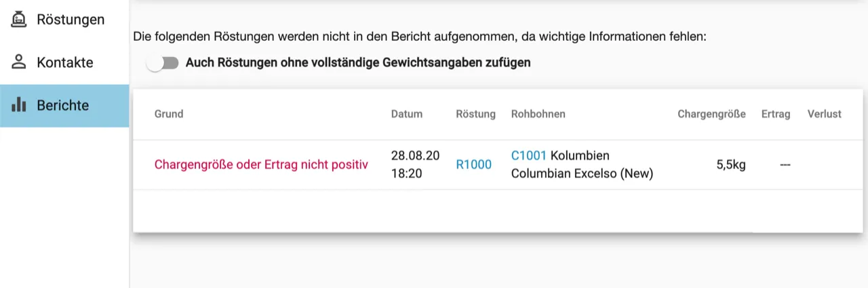
Task: Open the Röstungen menu entry
Action: [x=71, y=20]
